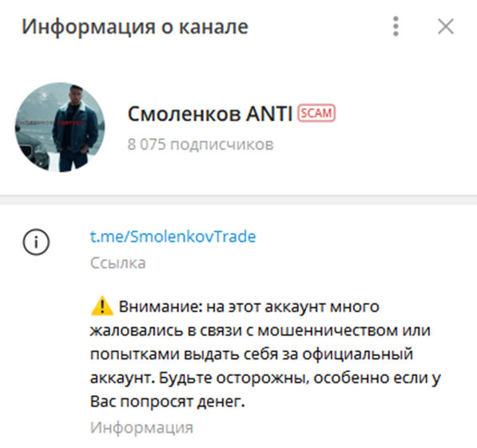Click the line Будьте осторожны

click(265, 378)
